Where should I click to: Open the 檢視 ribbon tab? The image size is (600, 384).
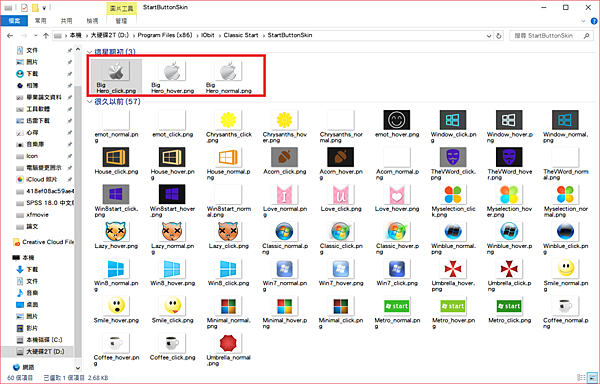tap(92, 21)
